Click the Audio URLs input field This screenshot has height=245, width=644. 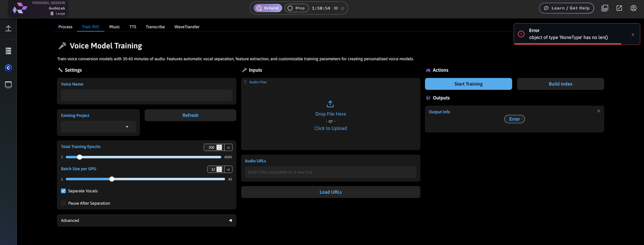[331, 172]
